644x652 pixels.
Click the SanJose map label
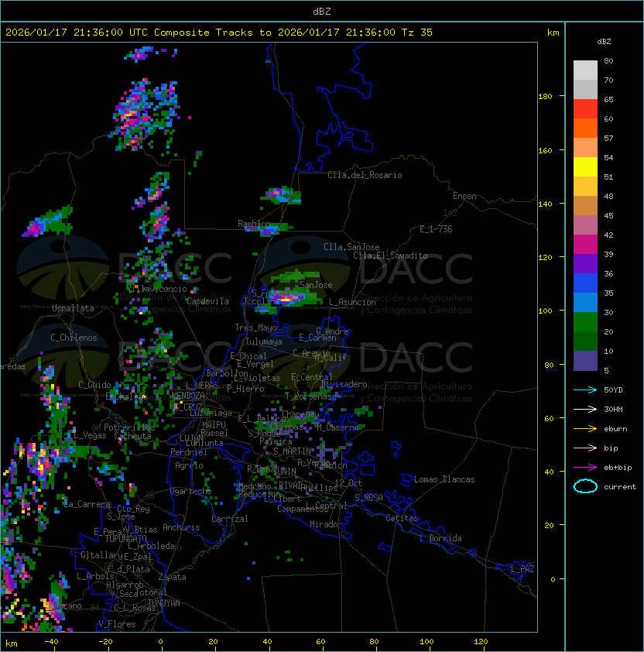click(316, 285)
